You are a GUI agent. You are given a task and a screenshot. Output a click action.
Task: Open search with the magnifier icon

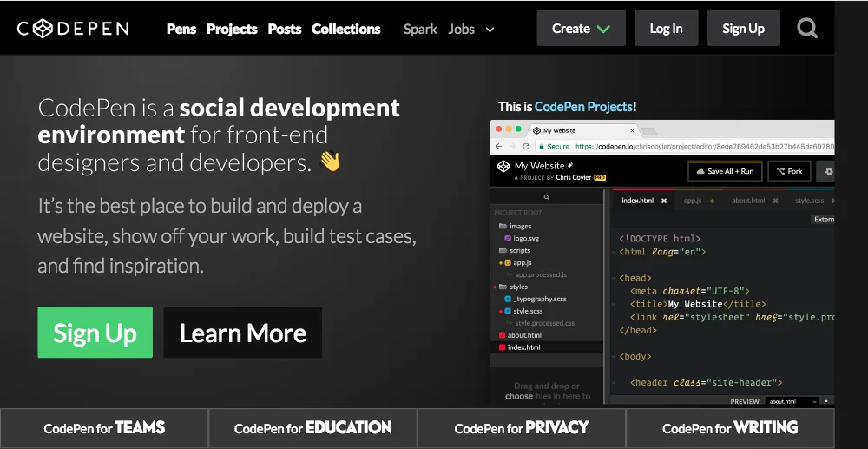click(807, 29)
